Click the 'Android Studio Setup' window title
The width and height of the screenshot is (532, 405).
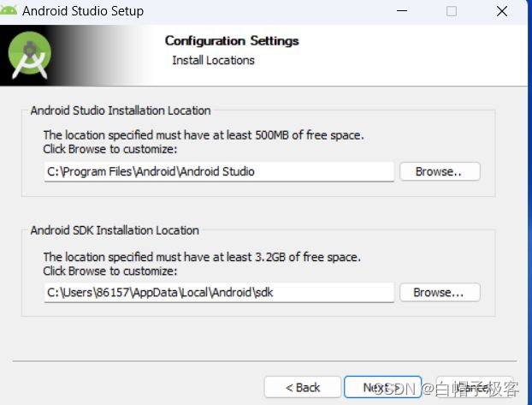click(83, 11)
